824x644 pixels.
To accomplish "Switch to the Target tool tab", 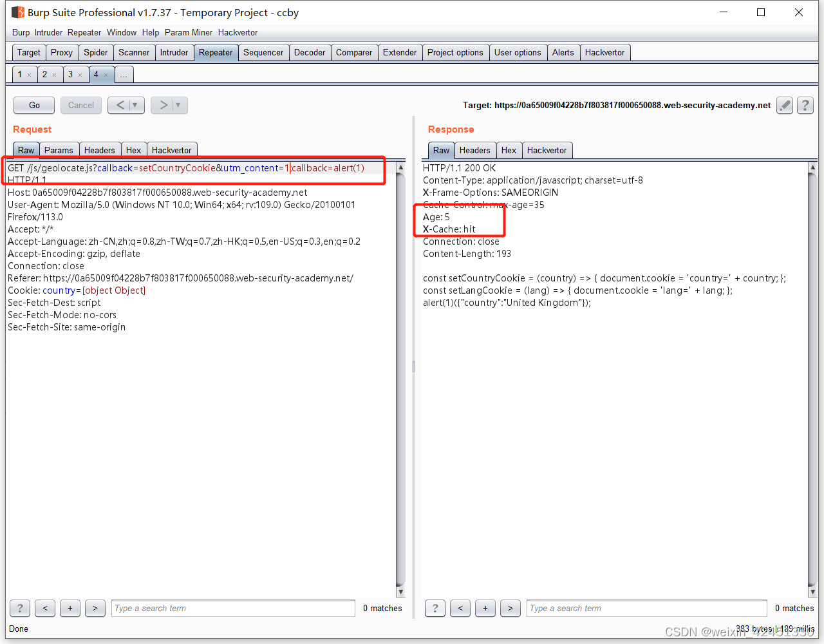I will (29, 52).
